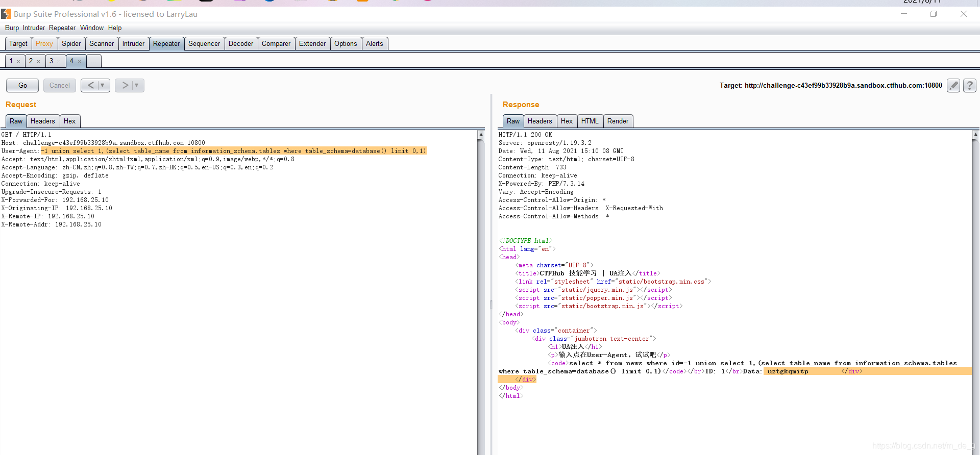The height and width of the screenshot is (455, 980).
Task: Click the 'HTTP/1.1 200 OK' response line
Action: coord(525,135)
